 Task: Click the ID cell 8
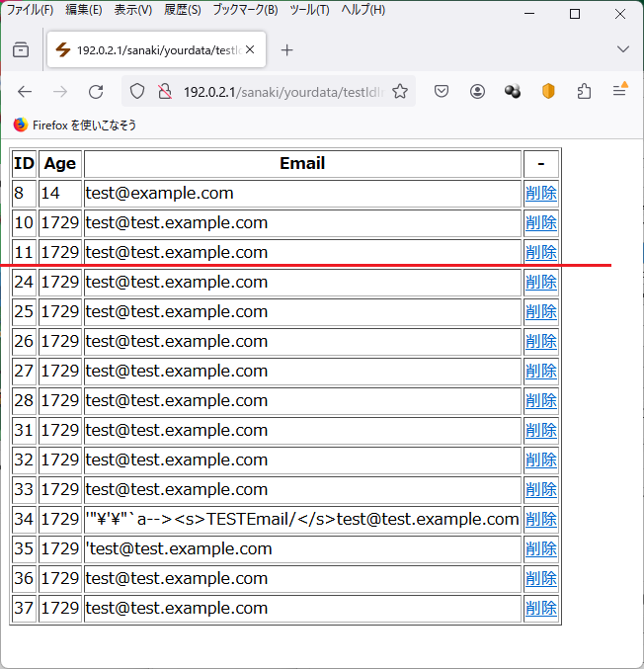24,194
